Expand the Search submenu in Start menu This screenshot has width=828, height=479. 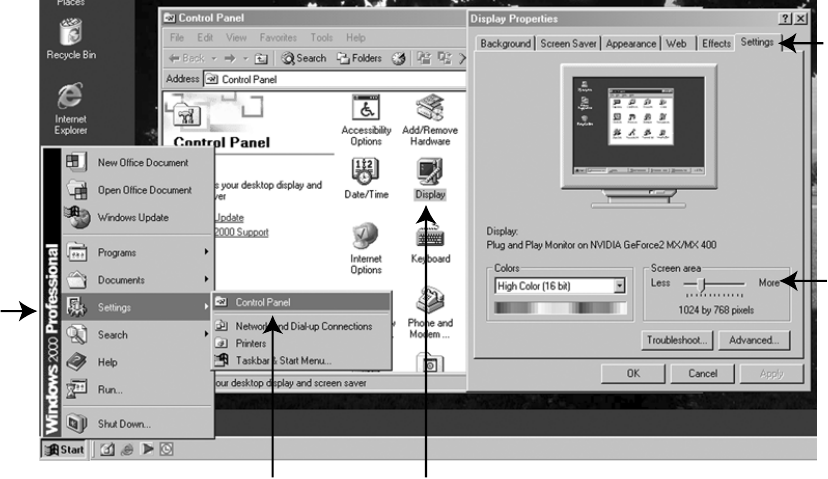point(137,335)
